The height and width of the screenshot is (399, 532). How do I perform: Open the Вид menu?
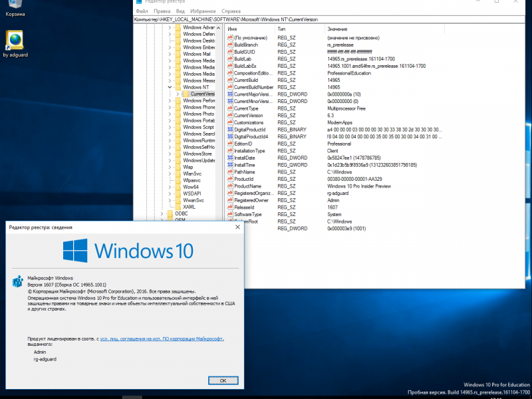[180, 11]
